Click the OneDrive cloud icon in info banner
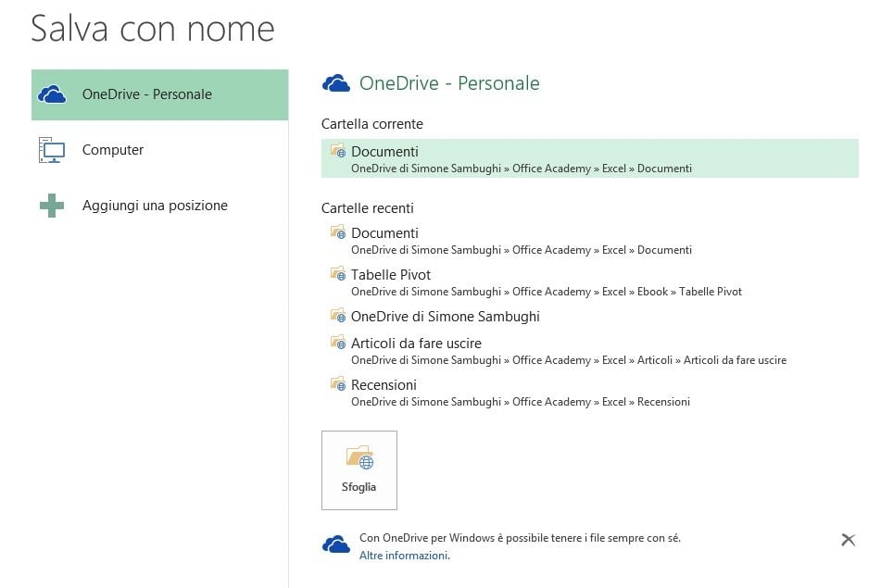This screenshot has height=588, width=893. [336, 544]
